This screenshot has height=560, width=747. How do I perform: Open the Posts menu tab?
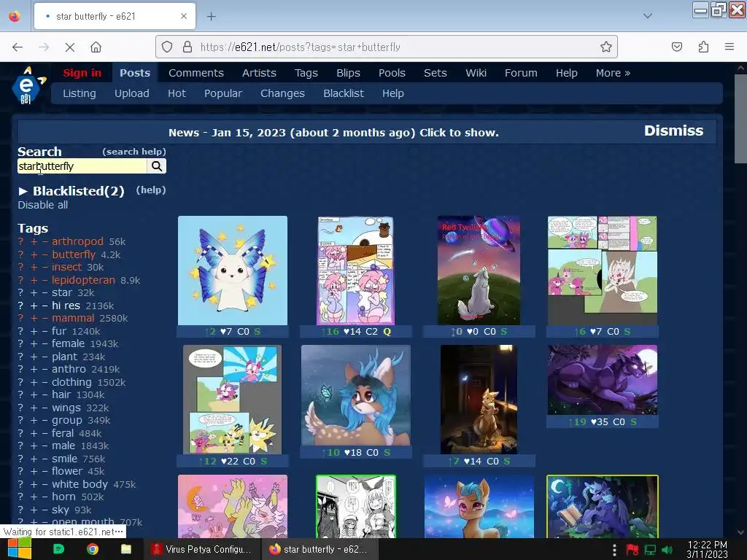[135, 73]
